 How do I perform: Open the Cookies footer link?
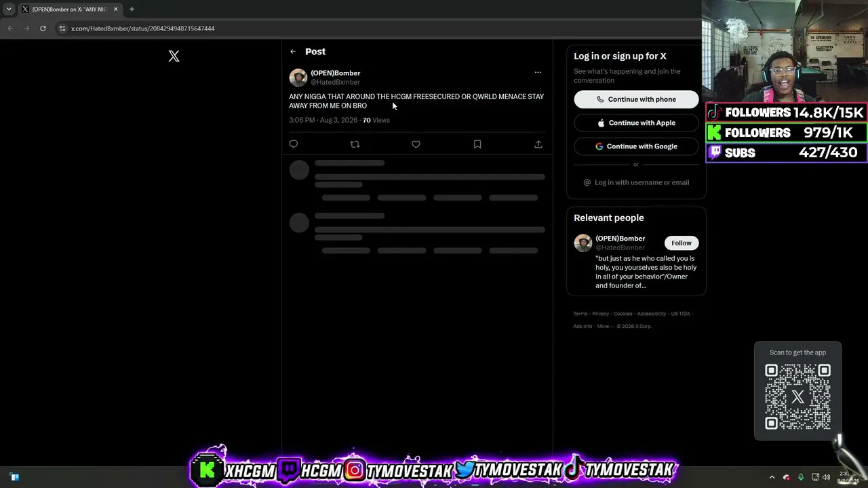623,314
